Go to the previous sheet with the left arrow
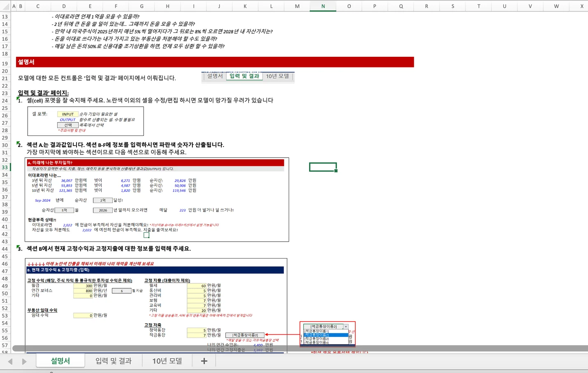 click(10, 361)
